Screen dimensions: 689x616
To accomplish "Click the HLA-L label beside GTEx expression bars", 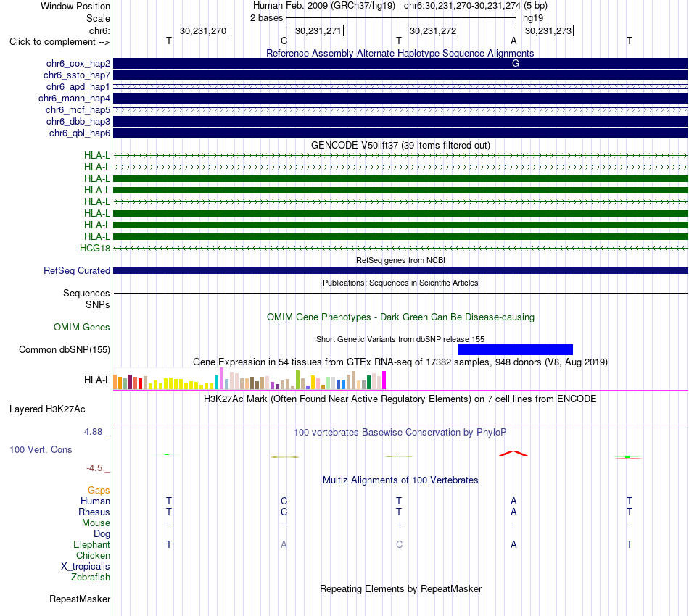I will pos(97,380).
